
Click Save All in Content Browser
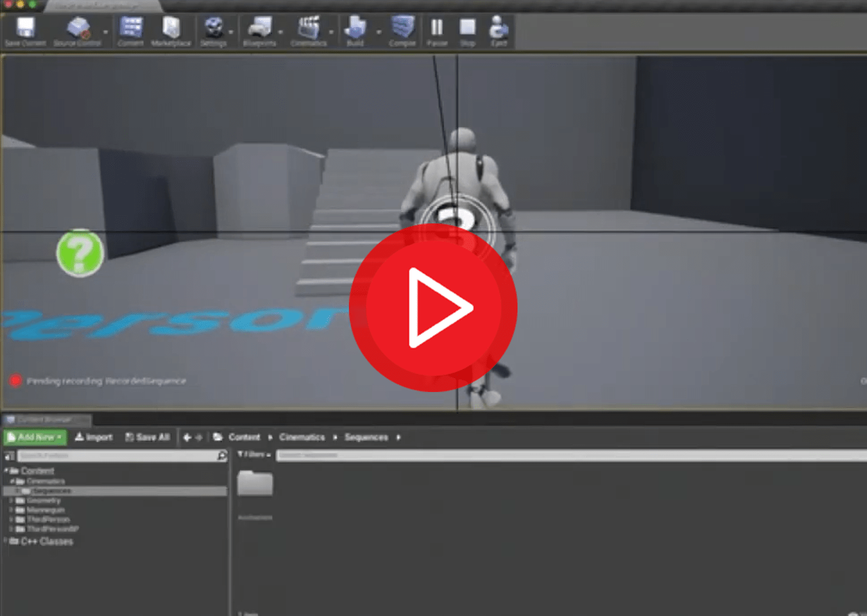tap(147, 438)
